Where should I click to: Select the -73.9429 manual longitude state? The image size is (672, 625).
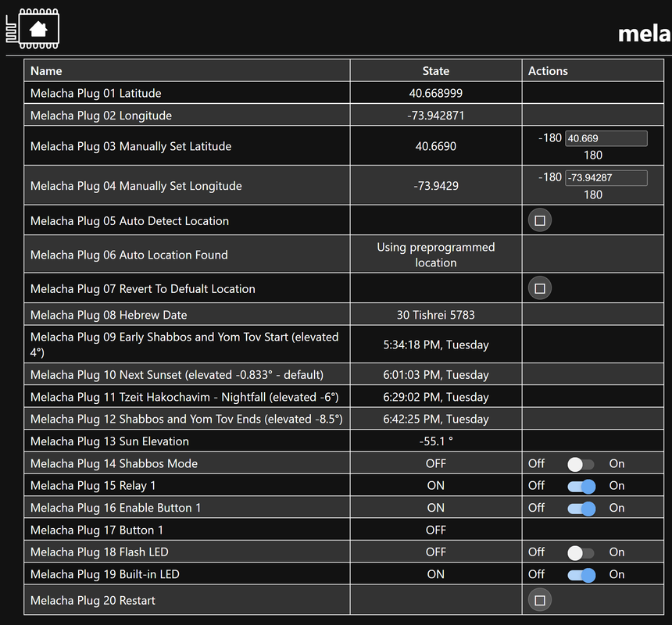tap(436, 186)
